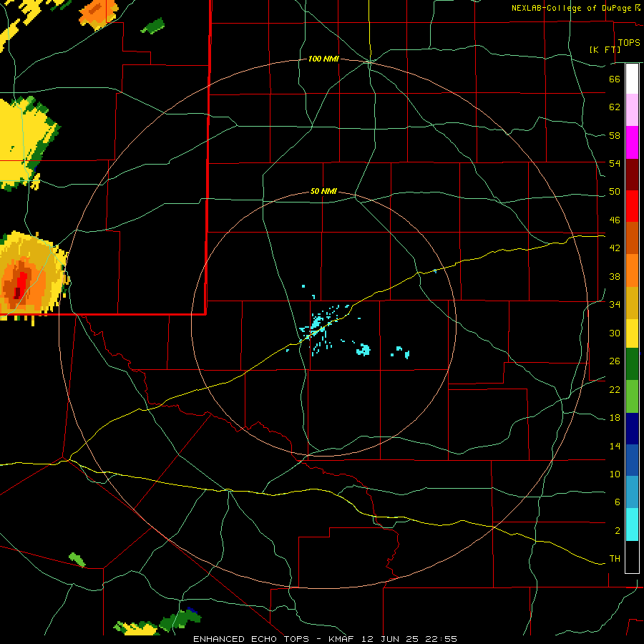Screen dimensions: 644x644
Task: Click the '30' legend value
Action: [x=615, y=333]
